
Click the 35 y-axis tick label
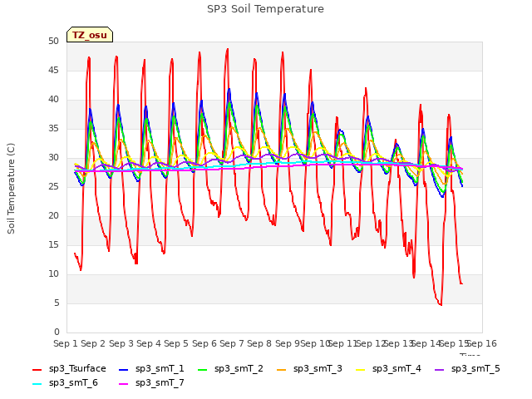click(x=53, y=129)
